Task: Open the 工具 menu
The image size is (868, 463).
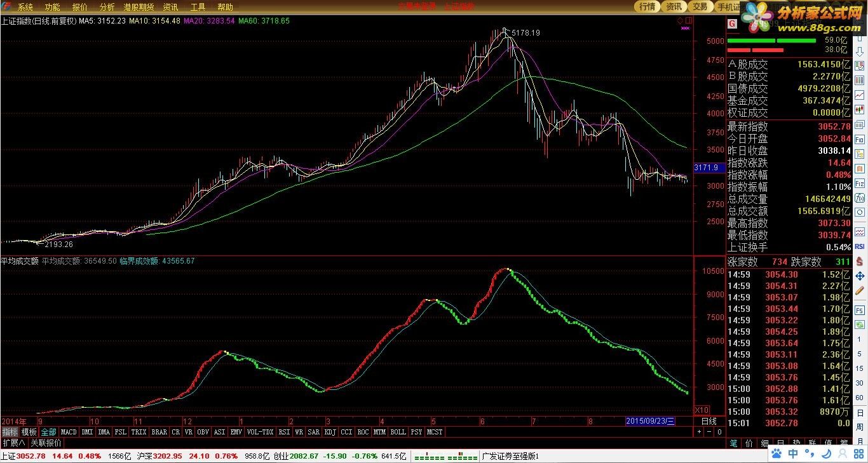Action: pyautogui.click(x=198, y=7)
